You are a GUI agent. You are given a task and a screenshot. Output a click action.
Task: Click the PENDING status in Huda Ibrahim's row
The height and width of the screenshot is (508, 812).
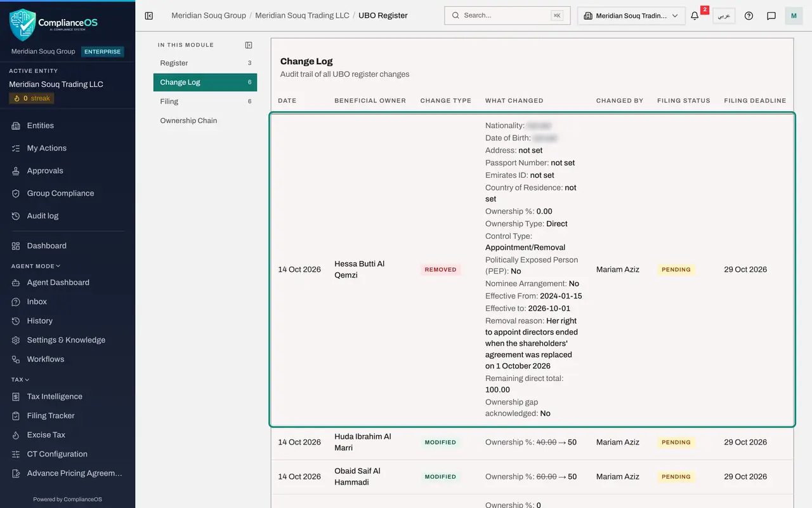point(676,442)
